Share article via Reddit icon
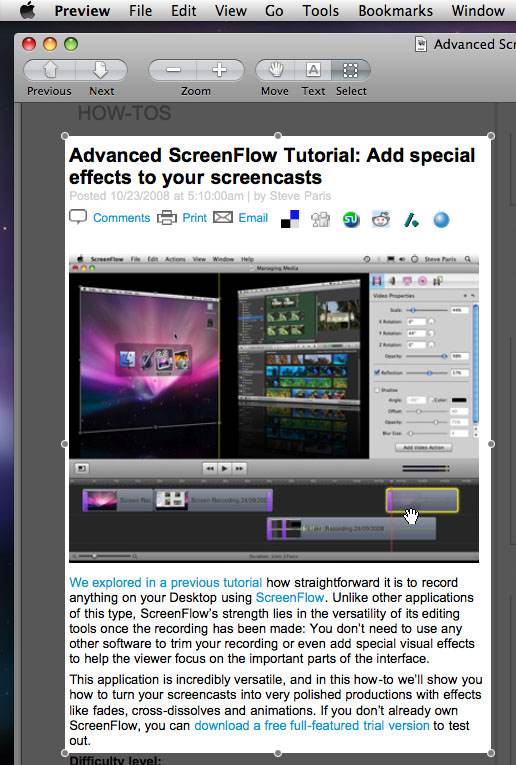The width and height of the screenshot is (516, 765). tap(381, 220)
